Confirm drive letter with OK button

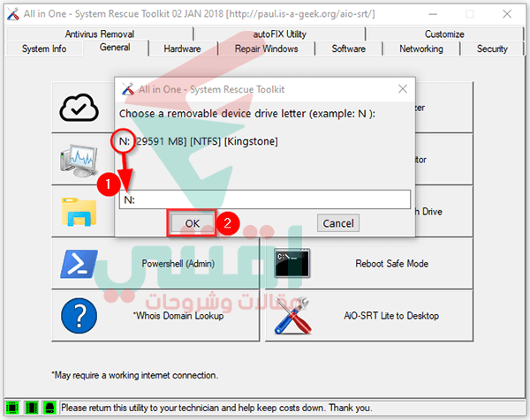pyautogui.click(x=193, y=223)
